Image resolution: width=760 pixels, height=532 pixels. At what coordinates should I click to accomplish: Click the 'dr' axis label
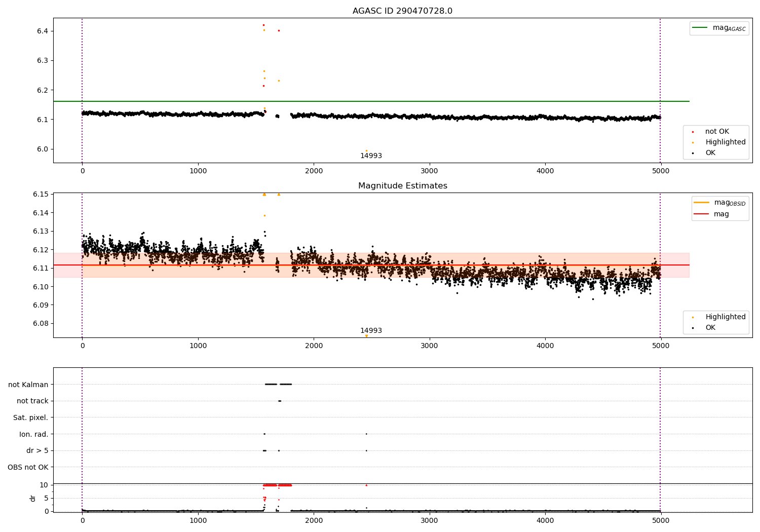click(x=33, y=498)
